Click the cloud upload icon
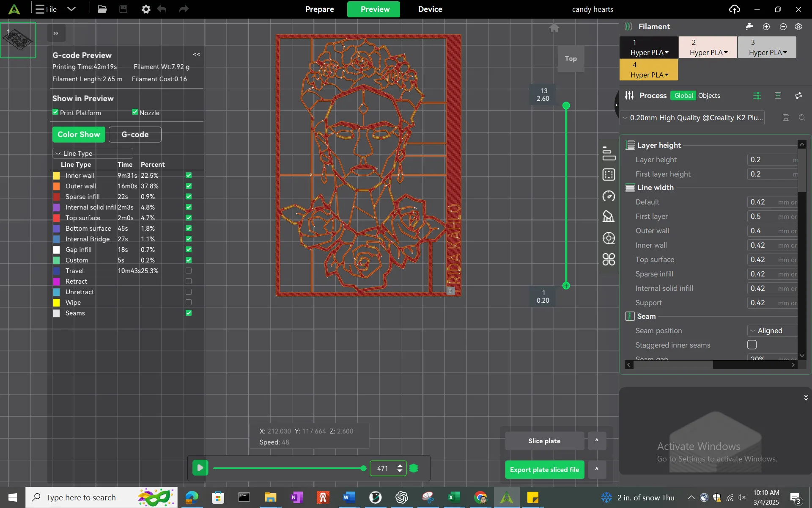812x508 pixels. tap(735, 9)
